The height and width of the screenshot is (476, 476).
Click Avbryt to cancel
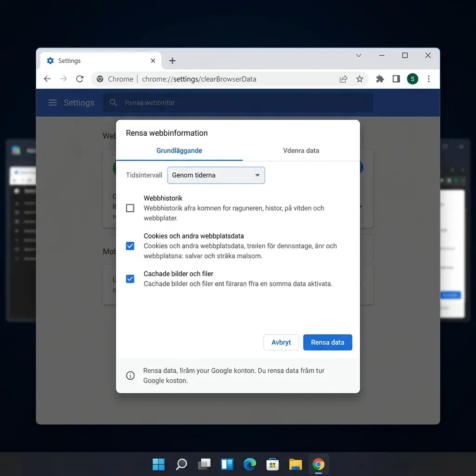coord(281,343)
